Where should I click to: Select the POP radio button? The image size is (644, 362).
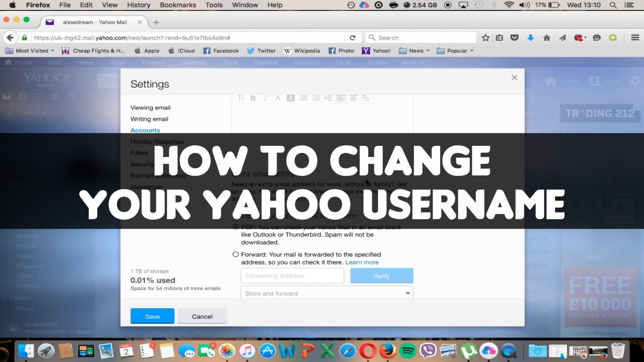tap(235, 227)
